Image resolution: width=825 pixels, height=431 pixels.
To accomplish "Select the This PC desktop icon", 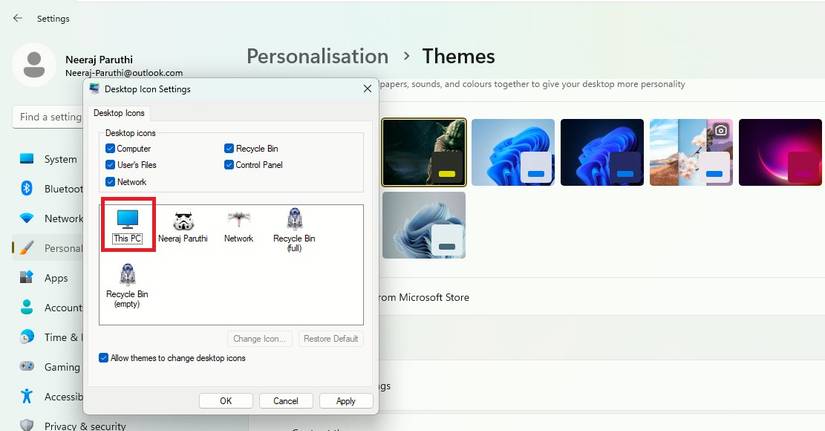I will tap(127, 224).
